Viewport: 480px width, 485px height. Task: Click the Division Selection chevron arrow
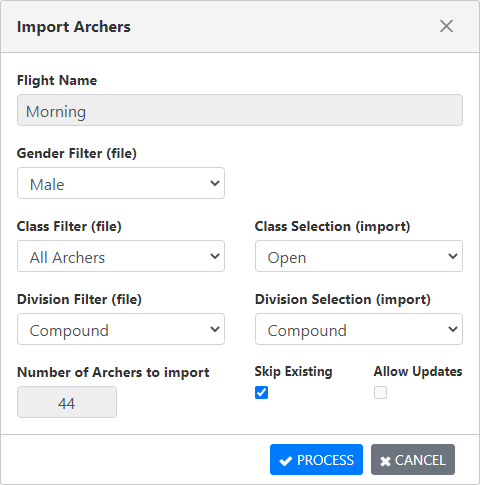coord(453,329)
